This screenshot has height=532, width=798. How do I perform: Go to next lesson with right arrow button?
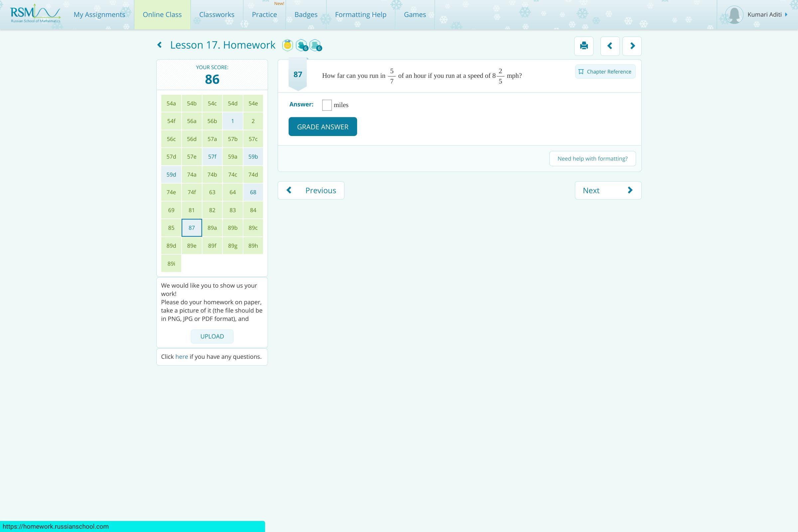(632, 46)
